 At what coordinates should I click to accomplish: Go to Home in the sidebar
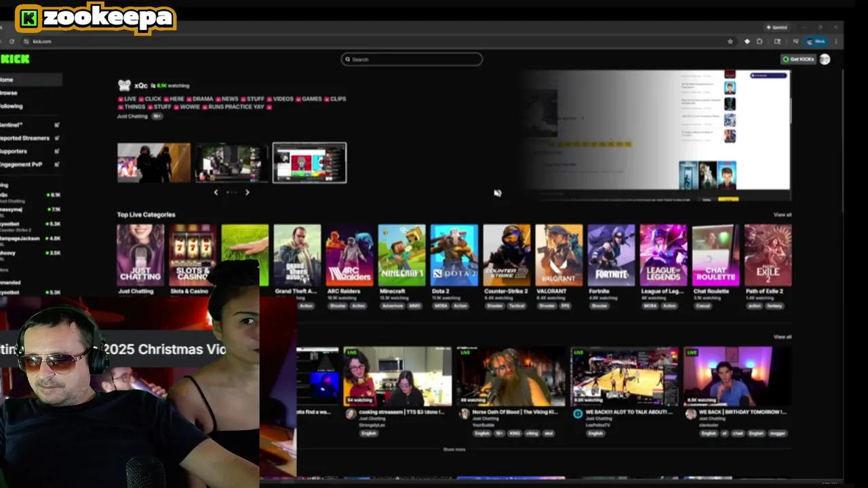31,80
